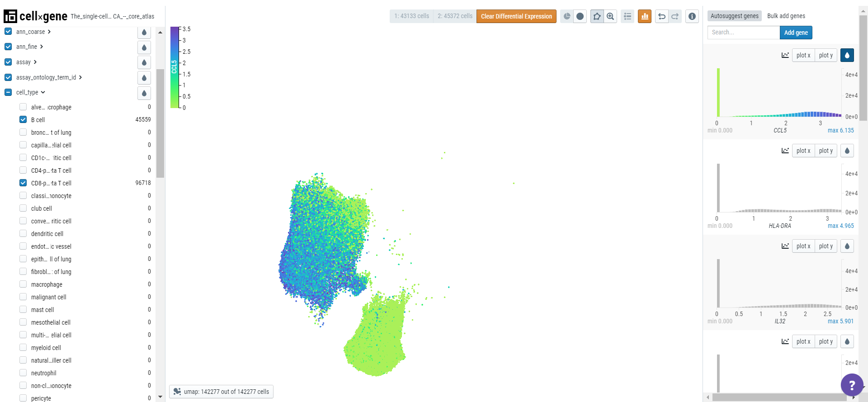Click scatterplot icon for IL32
Image resolution: width=868 pixels, height=402 pixels.
point(785,246)
